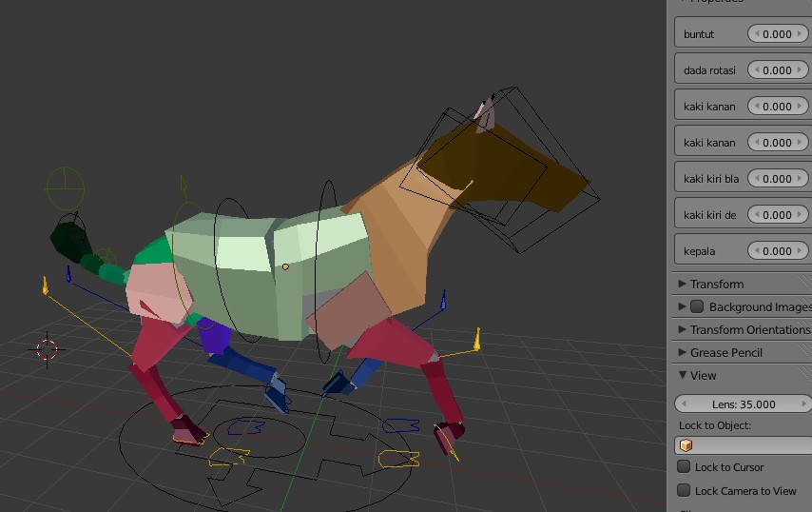Screen dimensions: 812x512
Task: Enable the Lock to Cursor checkbox
Action: [684, 466]
